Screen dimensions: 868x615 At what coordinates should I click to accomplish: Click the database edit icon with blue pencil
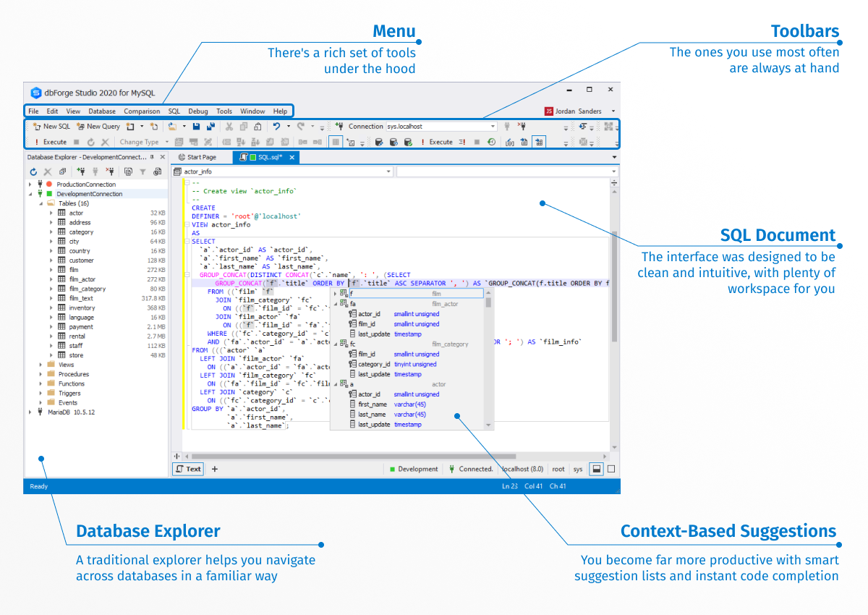[x=379, y=142]
